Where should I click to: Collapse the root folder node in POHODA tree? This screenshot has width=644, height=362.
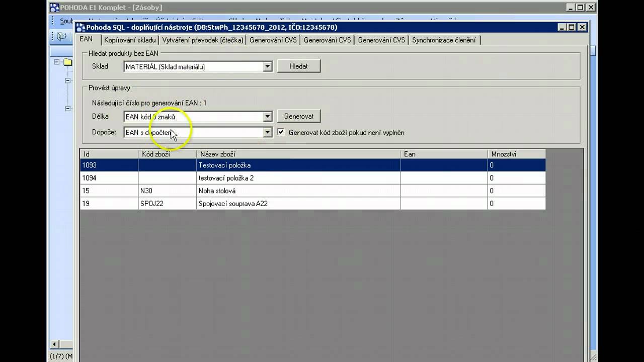point(57,62)
